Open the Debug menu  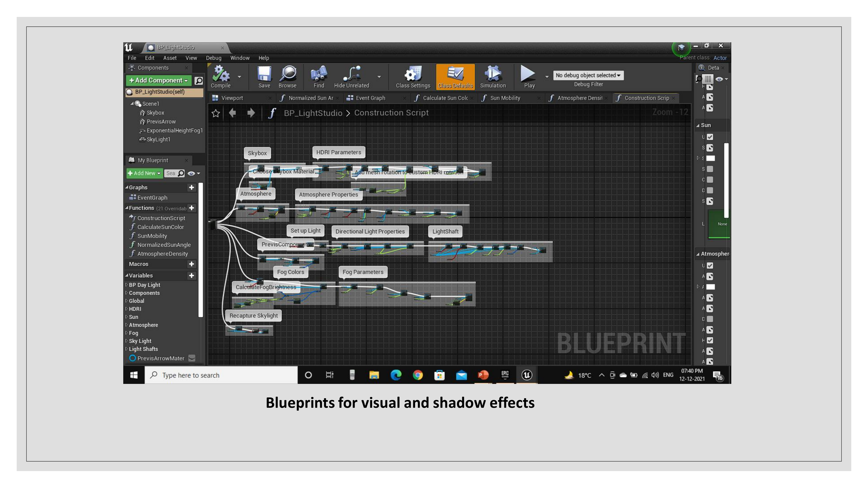point(214,58)
